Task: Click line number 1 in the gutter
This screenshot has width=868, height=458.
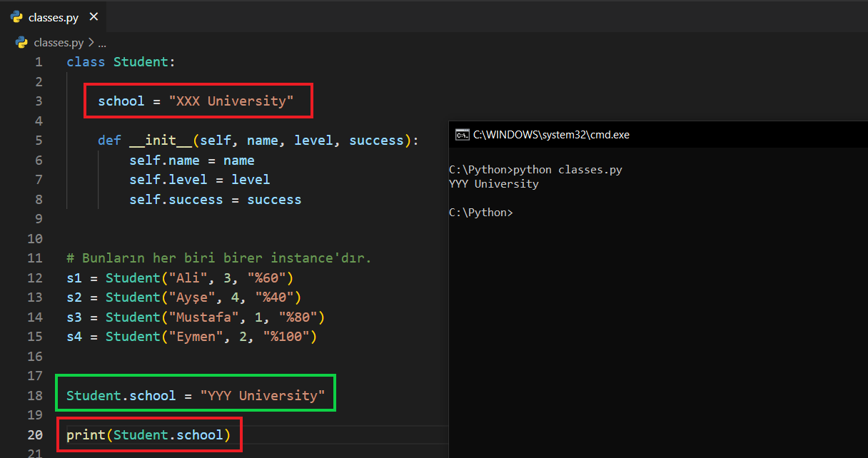Action: [x=39, y=62]
